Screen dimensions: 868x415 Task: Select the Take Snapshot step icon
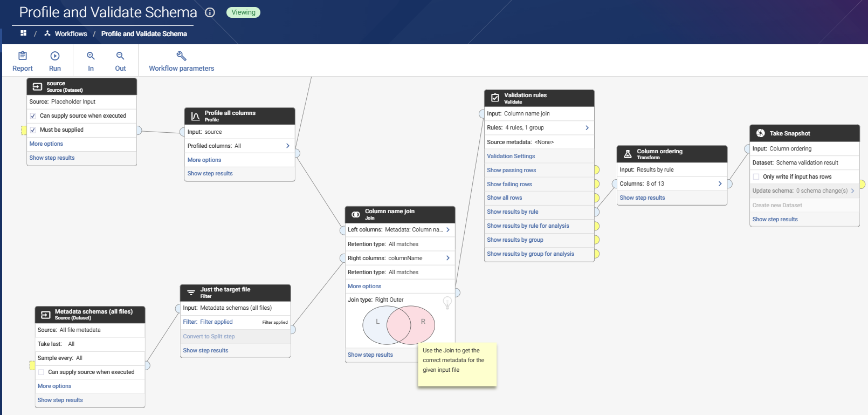[x=760, y=133]
